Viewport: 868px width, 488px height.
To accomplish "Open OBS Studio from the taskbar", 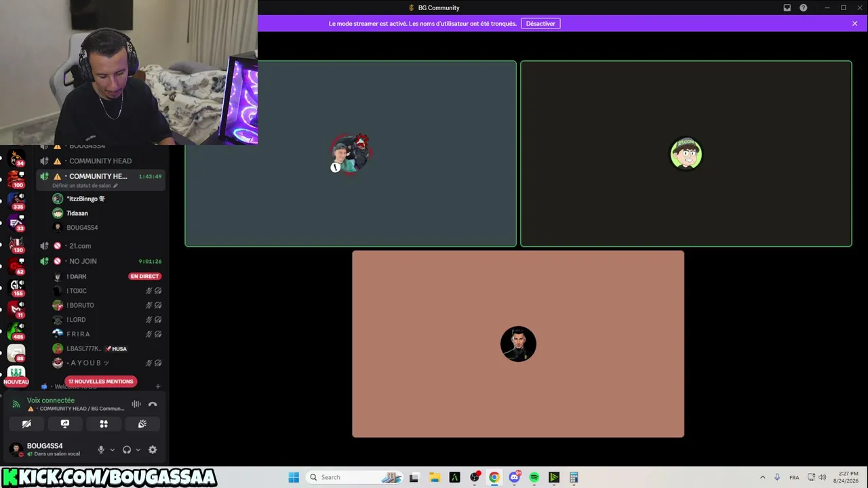I will [x=475, y=477].
